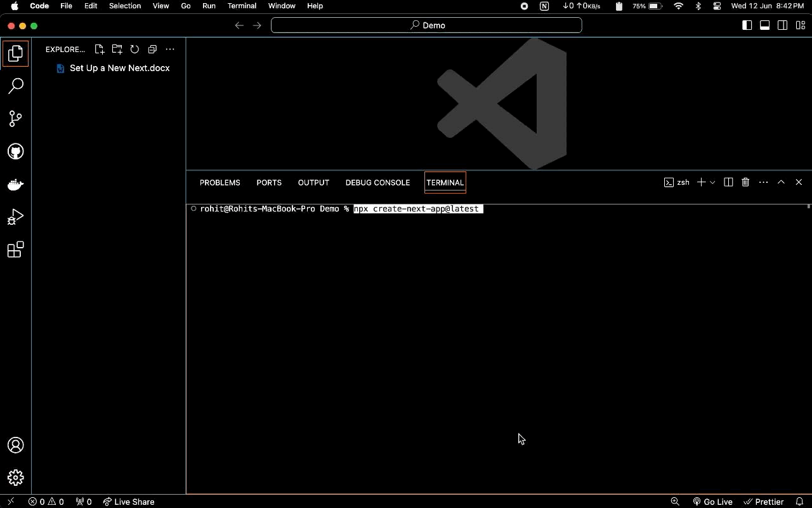Select the zsh terminal profile label

pos(677,182)
